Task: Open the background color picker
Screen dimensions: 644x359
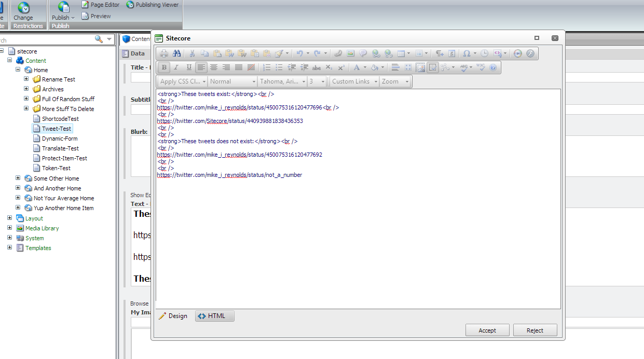Action: [375, 67]
